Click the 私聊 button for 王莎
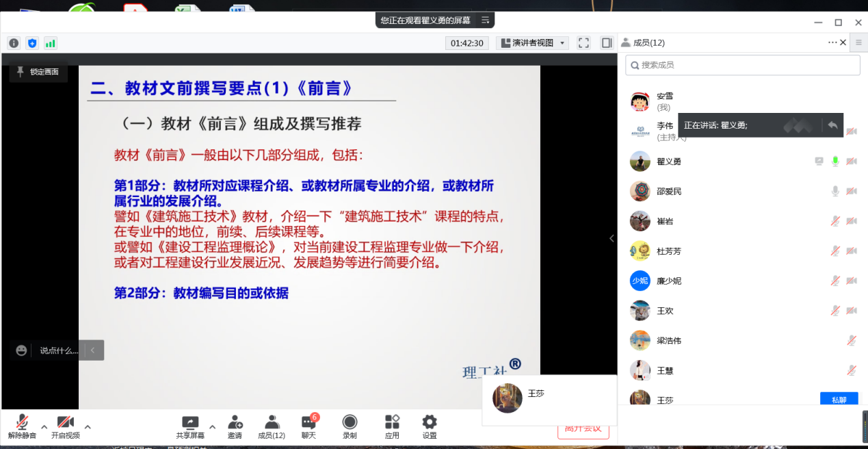This screenshot has height=449, width=868. [839, 400]
